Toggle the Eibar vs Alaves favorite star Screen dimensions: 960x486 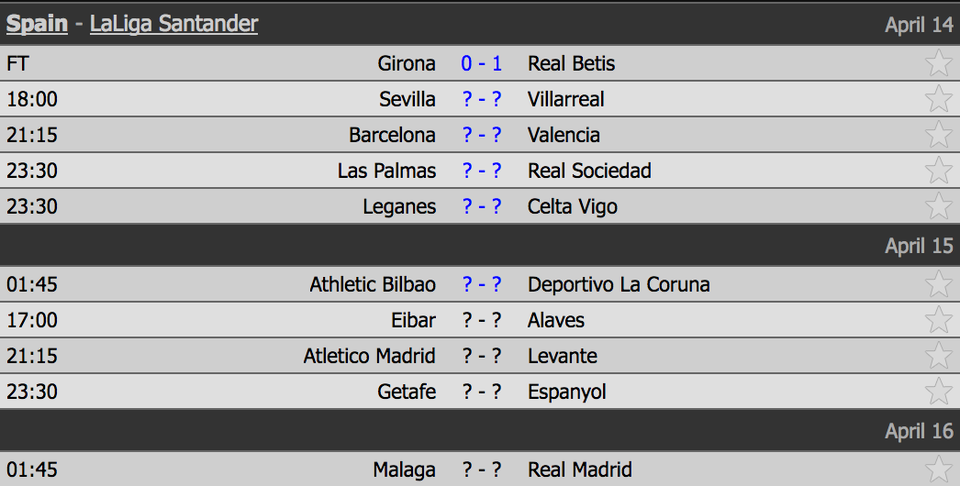pyautogui.click(x=938, y=320)
